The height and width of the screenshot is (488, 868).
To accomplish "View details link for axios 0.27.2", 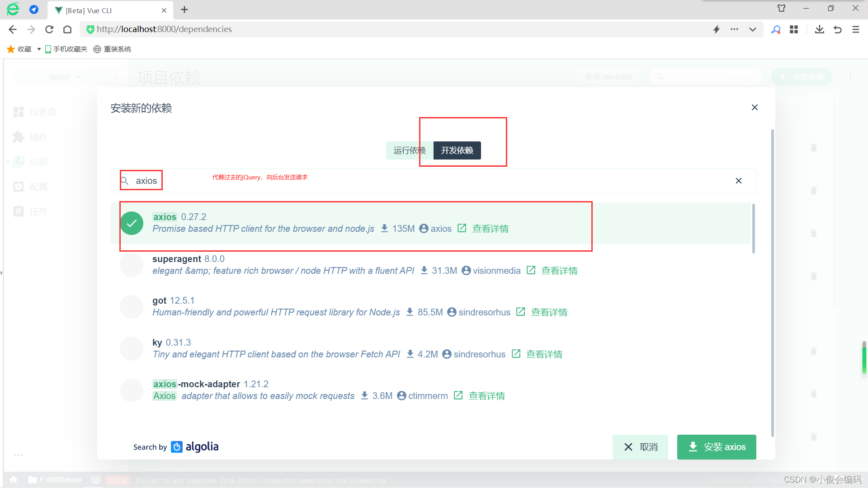I will 491,229.
